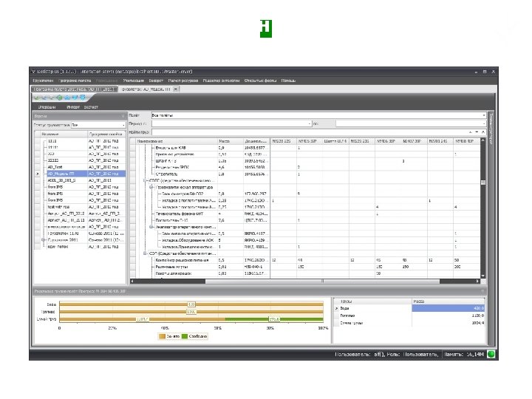Open the Экспорт ribbon section

click(x=91, y=107)
